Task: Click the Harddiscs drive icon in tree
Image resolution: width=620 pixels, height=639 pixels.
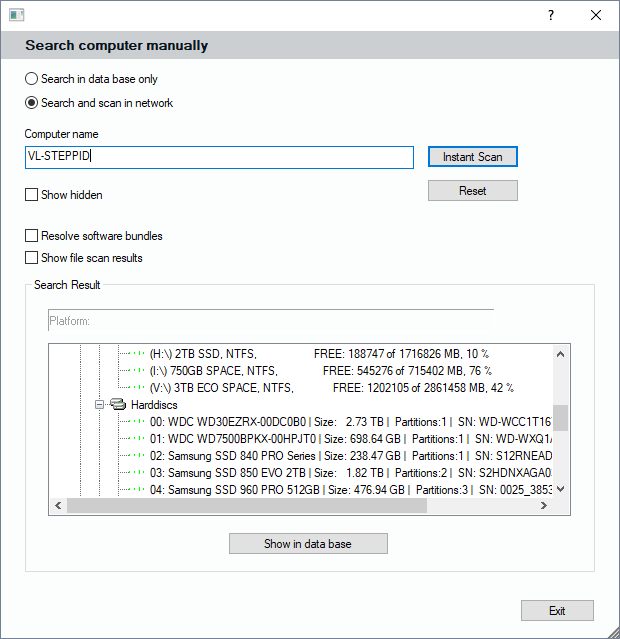Action: click(x=118, y=405)
